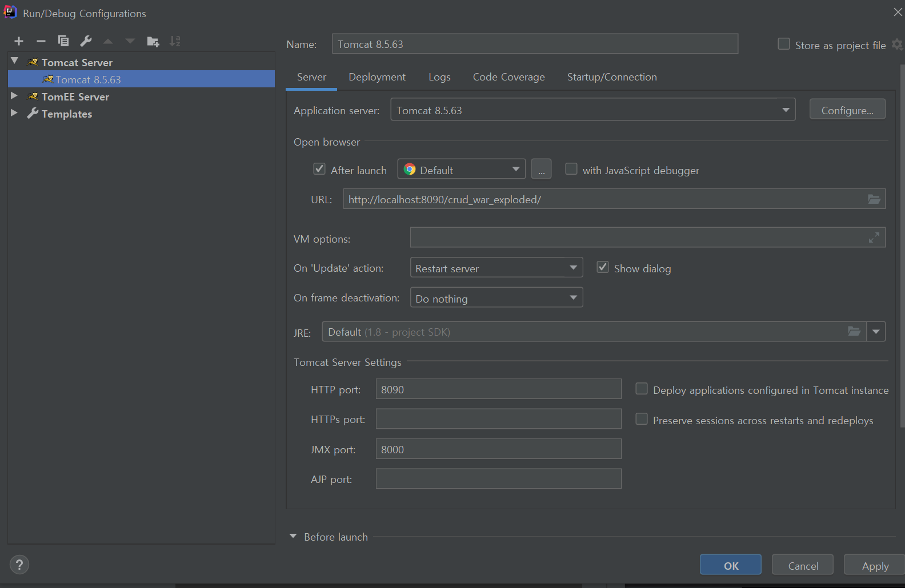
Task: Click the VM options input field
Action: click(x=648, y=237)
